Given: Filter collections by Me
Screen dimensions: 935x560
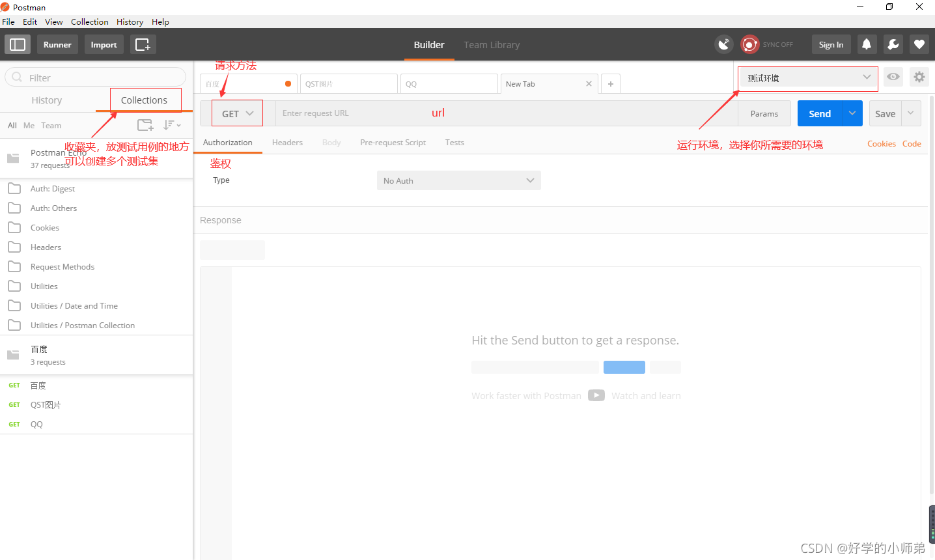Looking at the screenshot, I should pos(29,126).
